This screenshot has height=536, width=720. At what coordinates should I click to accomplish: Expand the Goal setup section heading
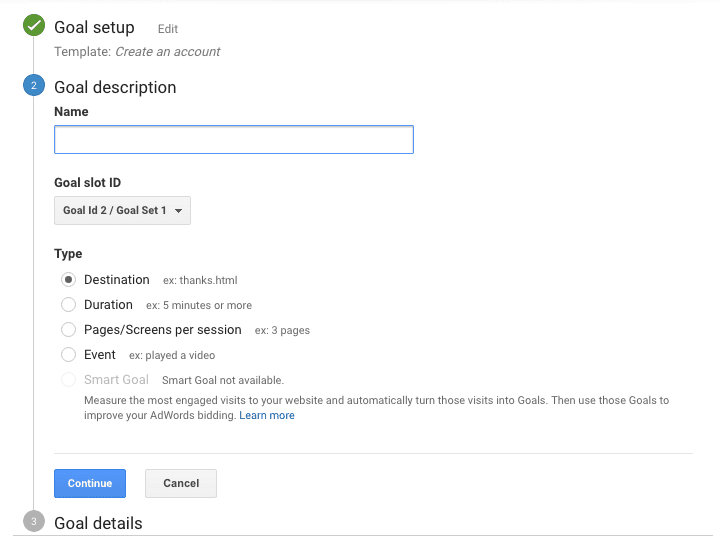(94, 28)
